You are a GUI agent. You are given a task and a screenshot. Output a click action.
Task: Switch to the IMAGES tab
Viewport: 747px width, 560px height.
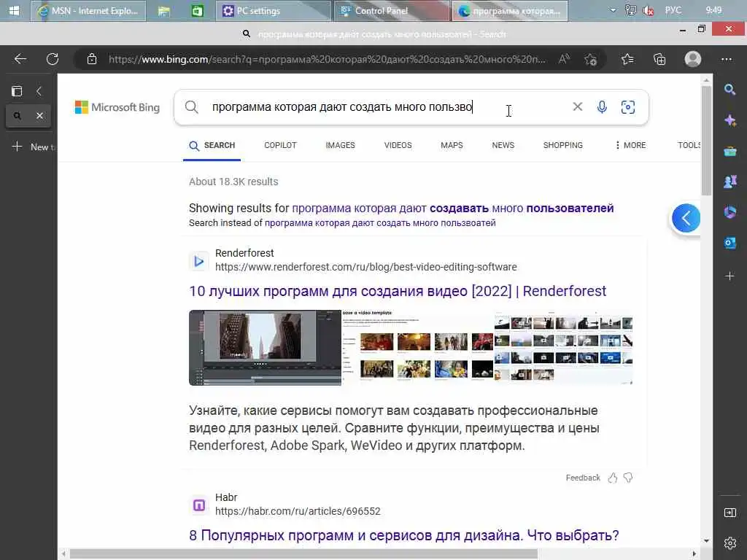tap(340, 145)
